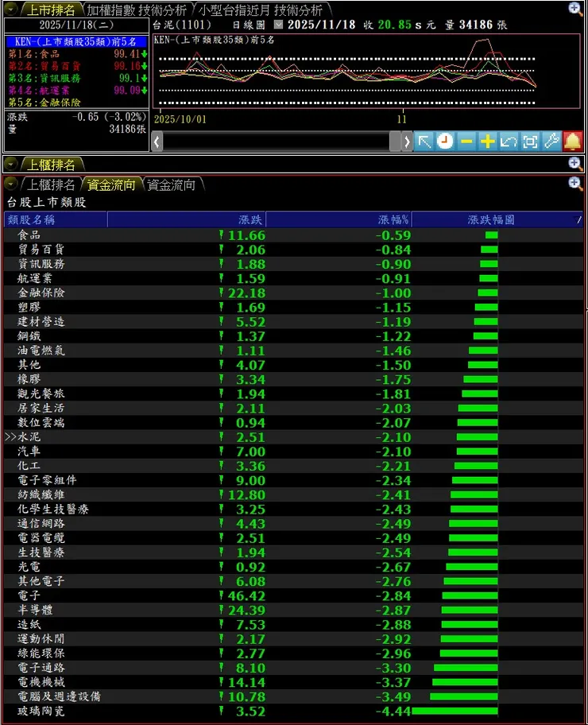Select 第2名:貿易百貨 in ranking list
Viewport: 588px width, 725px height.
click(x=77, y=66)
